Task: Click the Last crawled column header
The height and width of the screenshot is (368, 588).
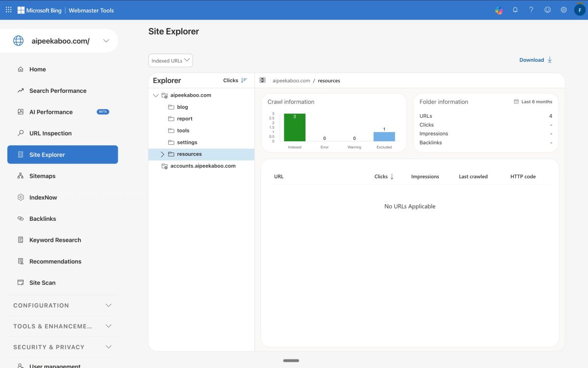Action: coord(473,177)
